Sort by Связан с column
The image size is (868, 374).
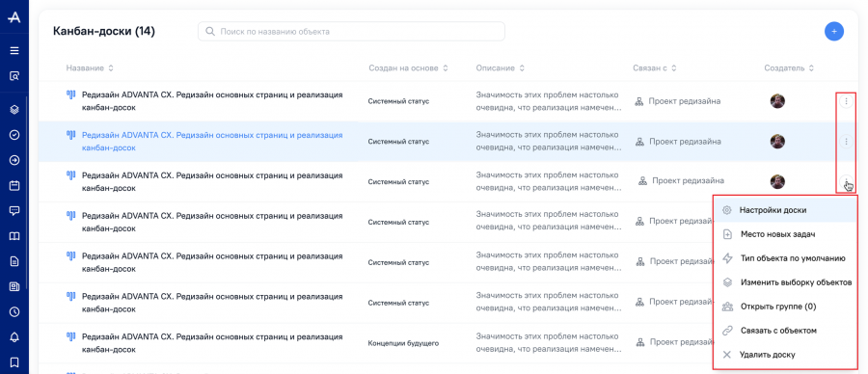(654, 68)
